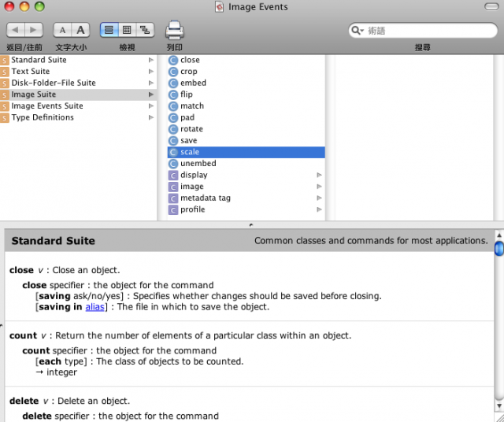Screen dimensions: 504x422
Task: Click the scrollbar down arrow
Action: [x=499, y=405]
